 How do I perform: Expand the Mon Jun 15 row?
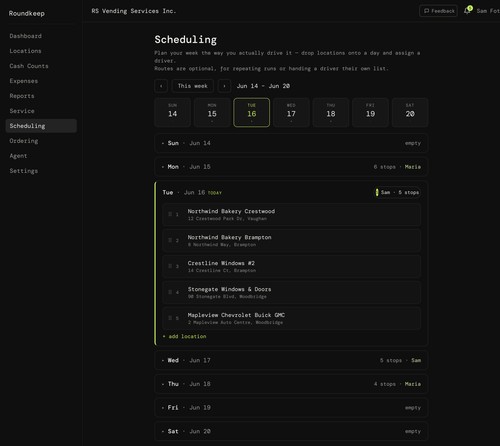(x=291, y=167)
